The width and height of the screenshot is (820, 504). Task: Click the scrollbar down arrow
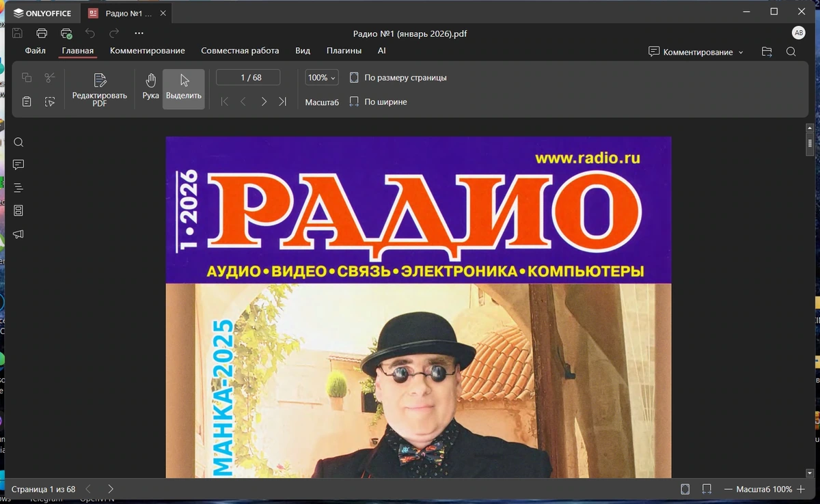(810, 473)
